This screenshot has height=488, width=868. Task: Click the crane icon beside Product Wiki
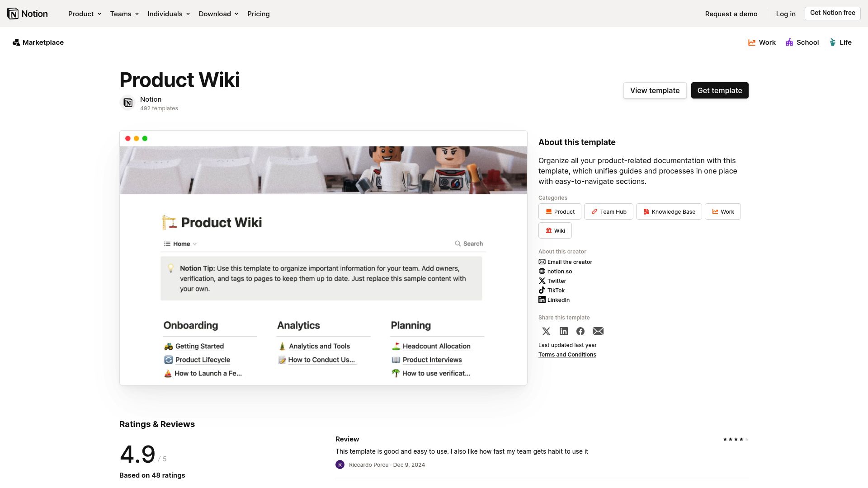pyautogui.click(x=169, y=222)
